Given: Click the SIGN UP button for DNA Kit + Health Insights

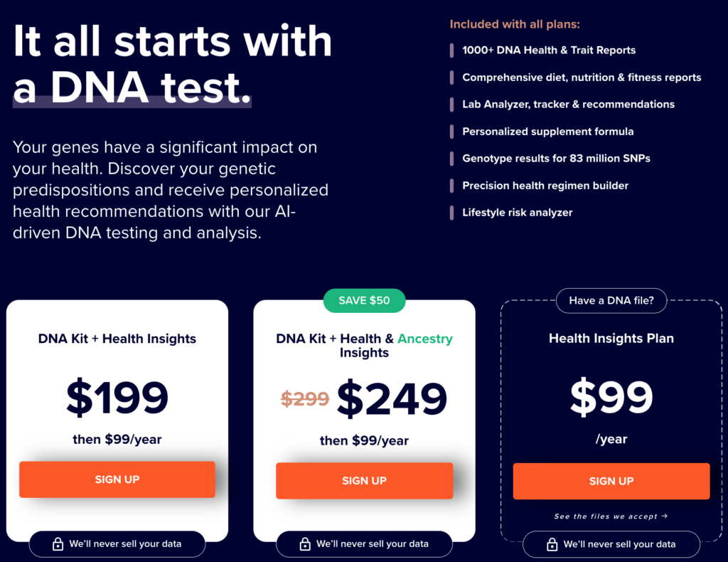Looking at the screenshot, I should [x=117, y=479].
